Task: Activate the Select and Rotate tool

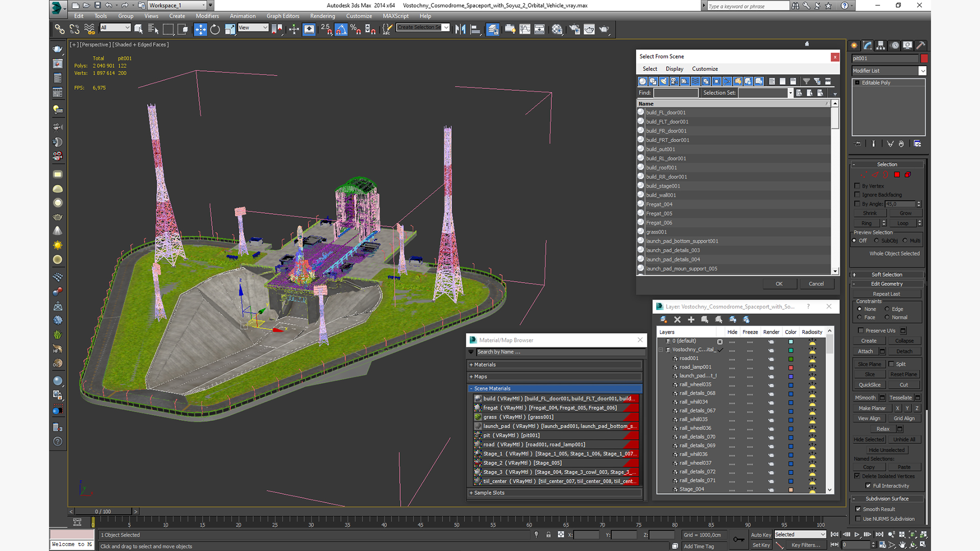Action: coord(215,29)
